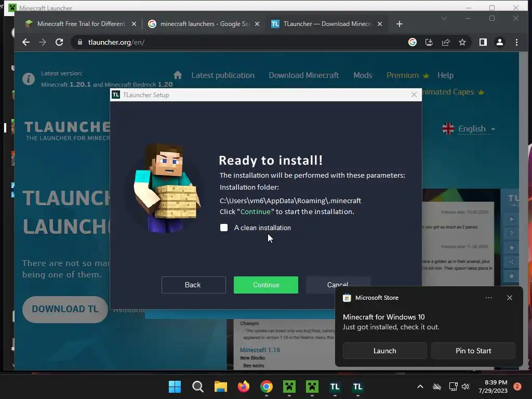This screenshot has height=399, width=532.
Task: Click the tlauncher.org address bar
Action: (237, 43)
